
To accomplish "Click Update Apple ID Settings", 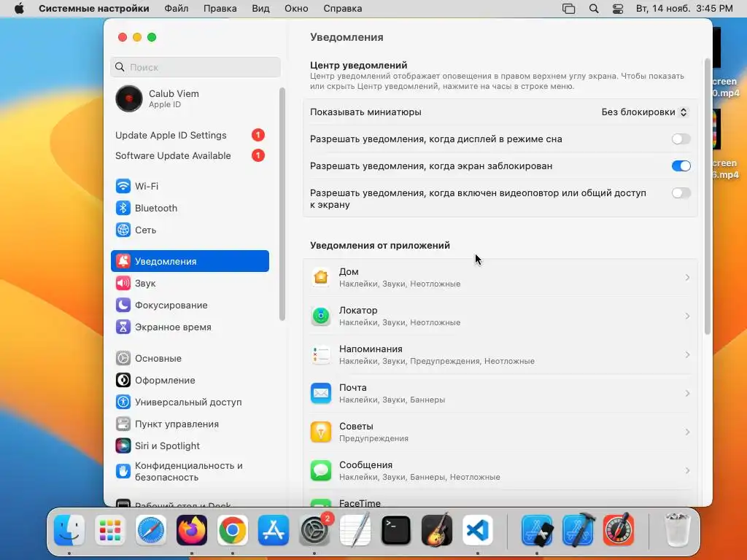I will pos(190,135).
